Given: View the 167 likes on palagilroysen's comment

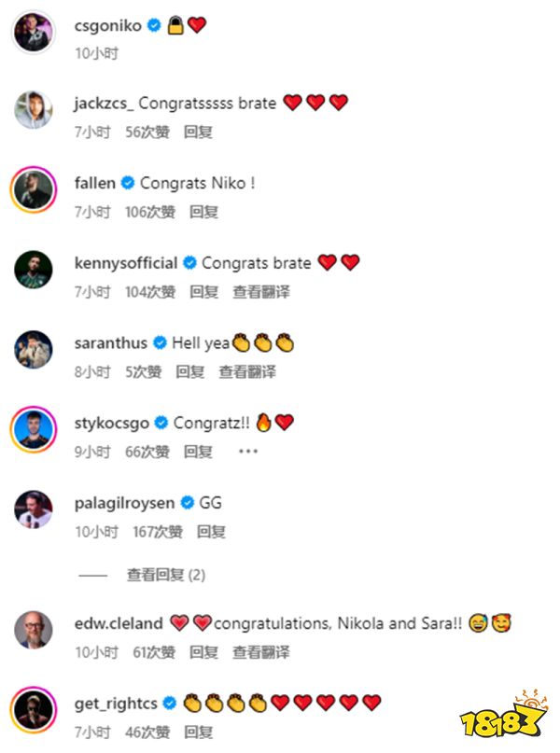Looking at the screenshot, I should click(x=158, y=532).
